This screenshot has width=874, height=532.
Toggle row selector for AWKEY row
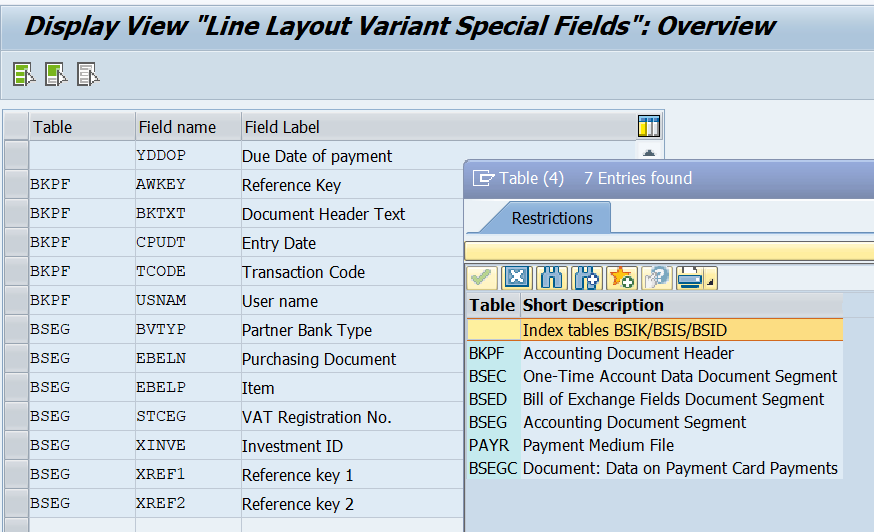pos(16,185)
